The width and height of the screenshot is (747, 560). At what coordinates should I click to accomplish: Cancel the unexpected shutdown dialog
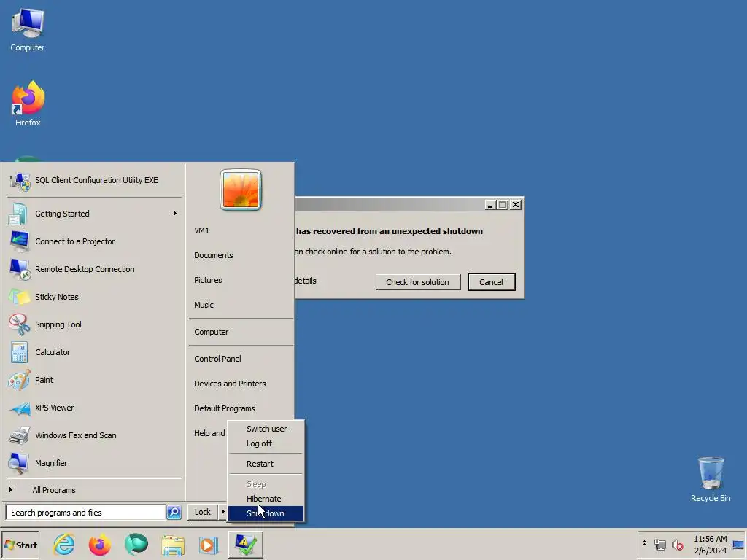tap(491, 282)
